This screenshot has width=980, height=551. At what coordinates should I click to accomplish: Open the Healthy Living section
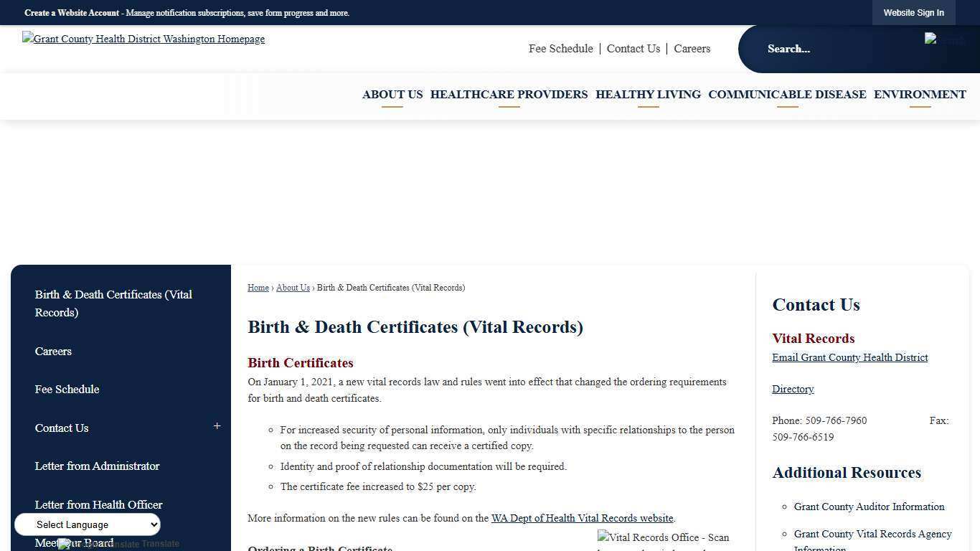click(647, 94)
